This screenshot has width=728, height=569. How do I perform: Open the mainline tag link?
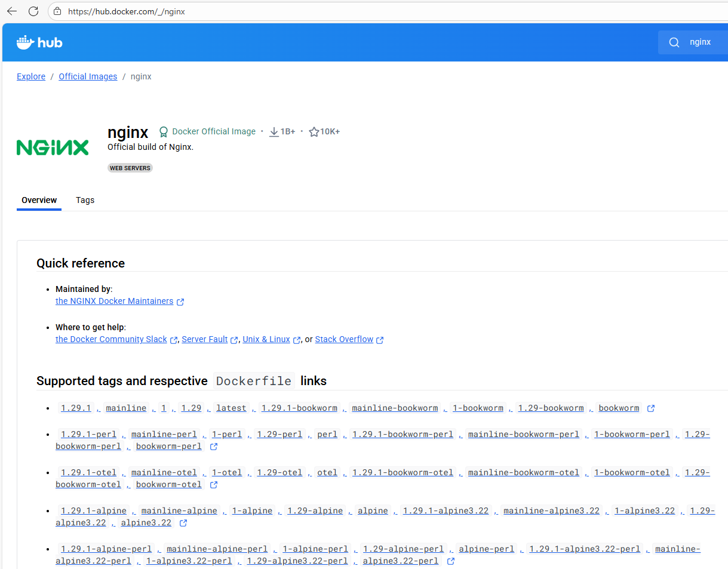pyautogui.click(x=126, y=408)
